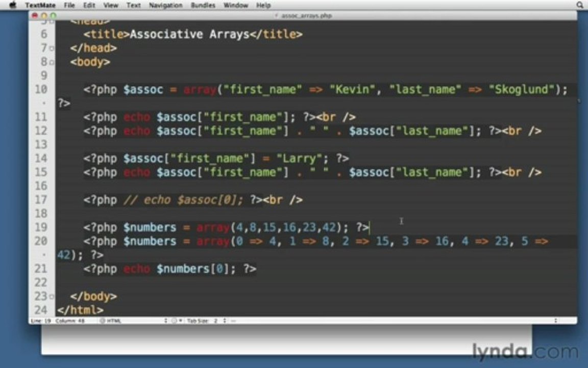Click the echo keyword on line 11
The height and width of the screenshot is (368, 588).
(x=137, y=117)
